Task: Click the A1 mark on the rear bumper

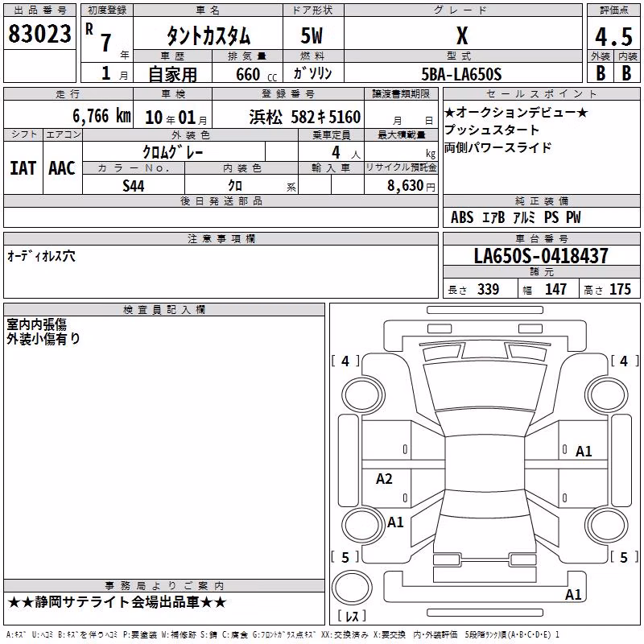Action: point(573,595)
